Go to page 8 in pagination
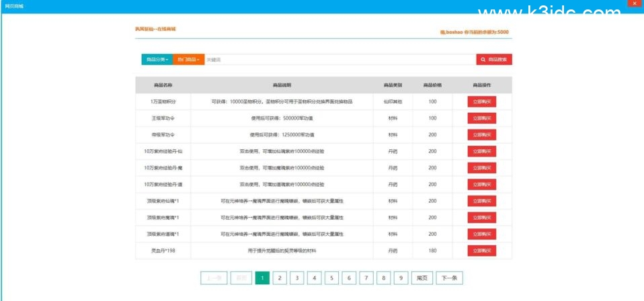644x301 pixels. point(383,278)
